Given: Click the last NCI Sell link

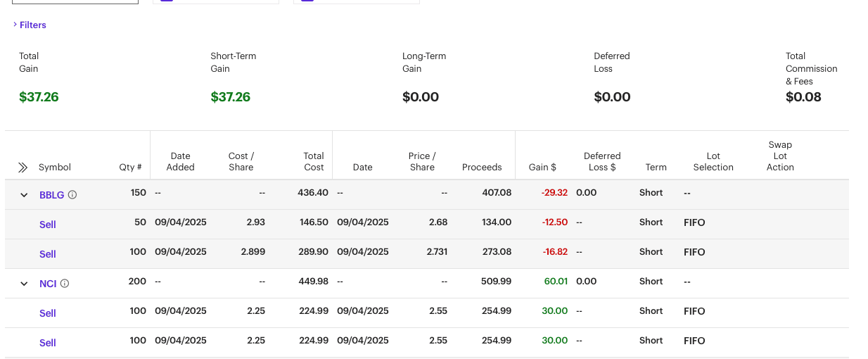Looking at the screenshot, I should coord(47,343).
